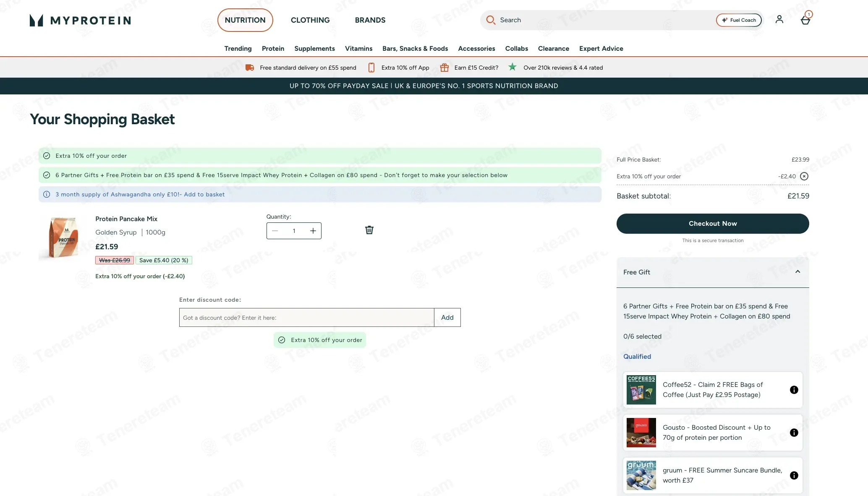Screen dimensions: 868x496
Task: Open the Clothing tab
Action: (x=310, y=20)
